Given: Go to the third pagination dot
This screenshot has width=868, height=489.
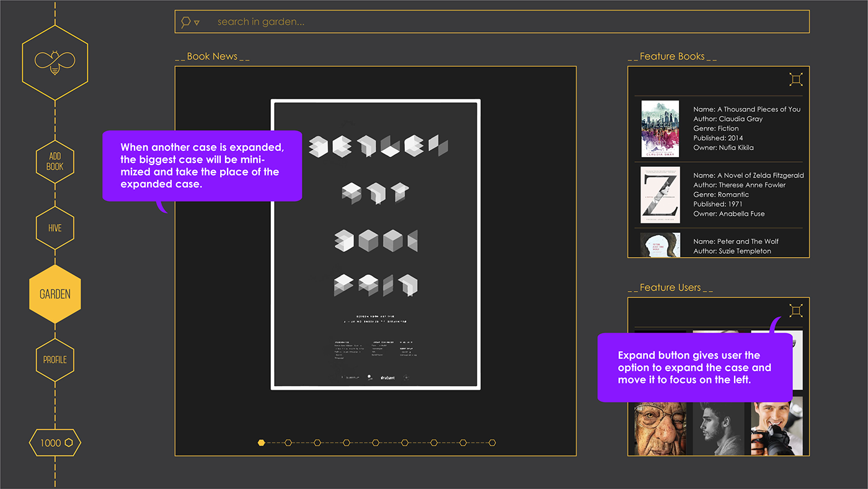Looking at the screenshot, I should [x=317, y=442].
